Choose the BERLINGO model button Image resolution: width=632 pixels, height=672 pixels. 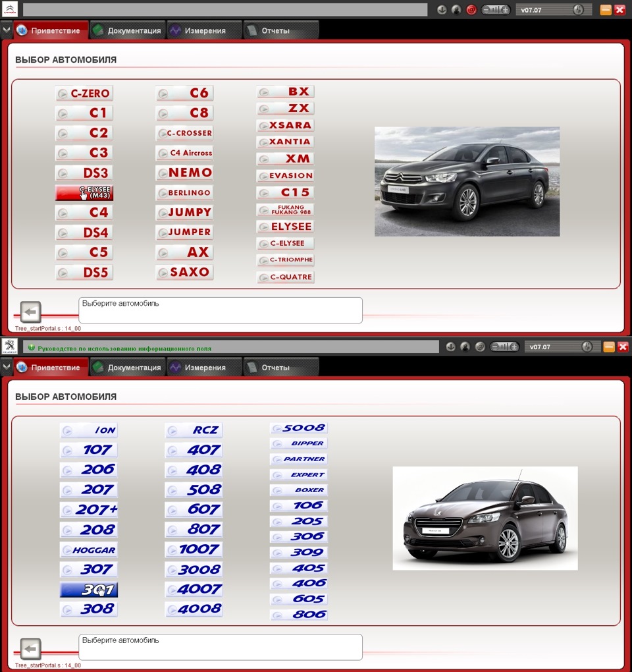pos(184,192)
